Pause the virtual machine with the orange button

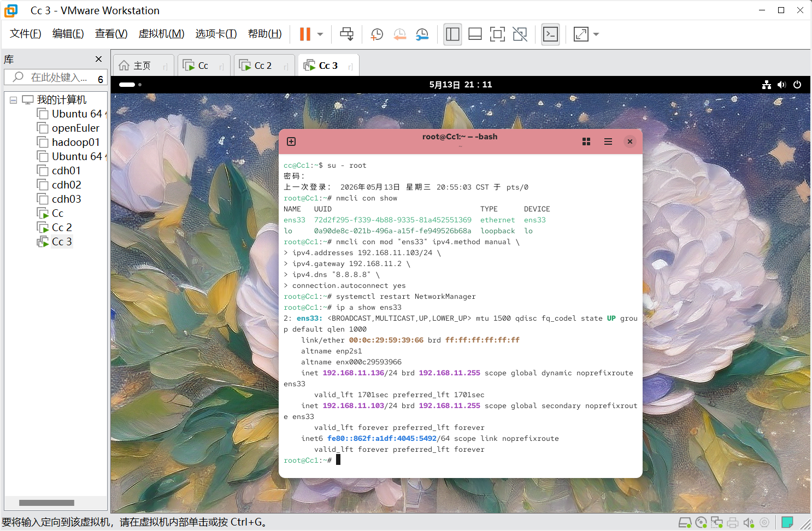pyautogui.click(x=305, y=34)
